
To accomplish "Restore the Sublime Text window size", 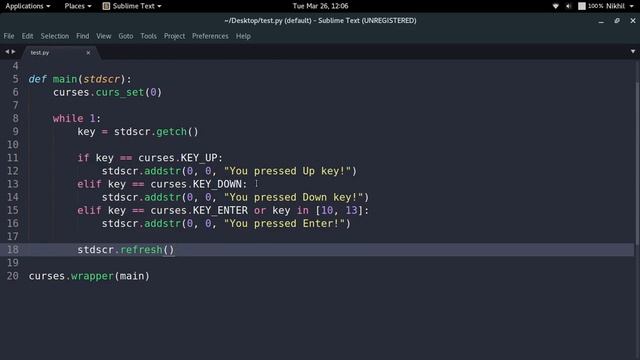I will tap(617, 20).
